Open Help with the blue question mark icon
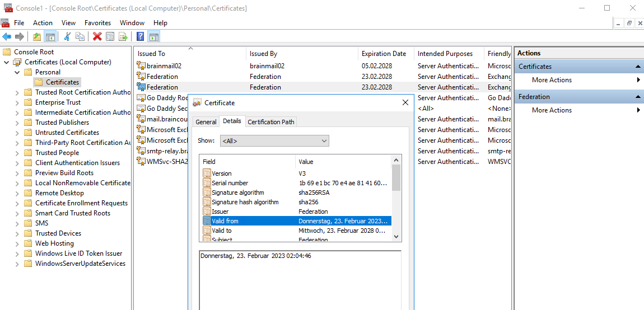Screen dimensions: 644x310 coord(140,36)
